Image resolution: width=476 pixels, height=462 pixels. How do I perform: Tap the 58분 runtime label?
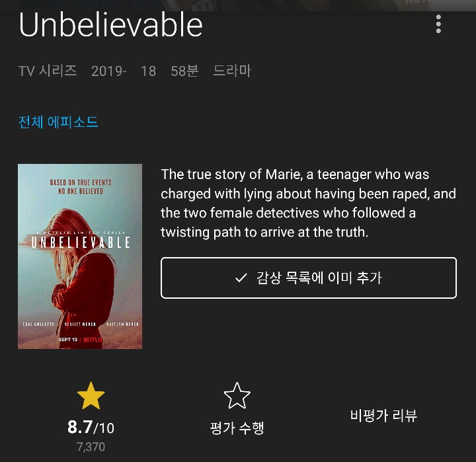coord(184,71)
